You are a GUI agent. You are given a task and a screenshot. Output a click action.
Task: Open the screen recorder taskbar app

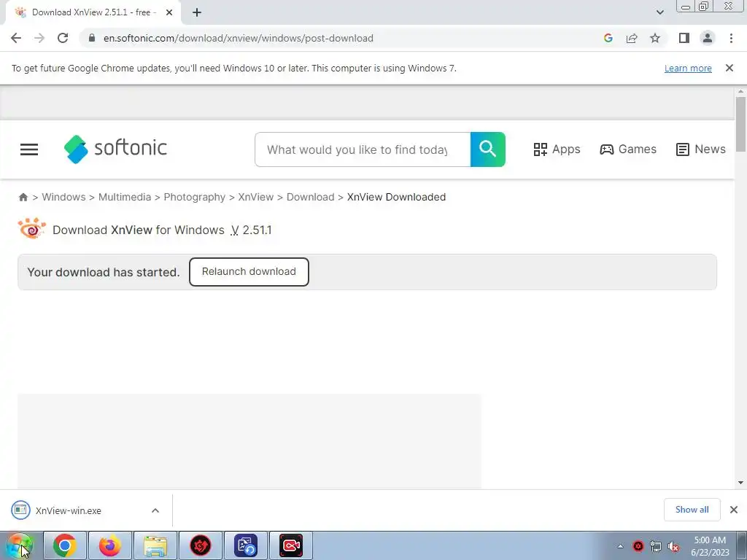(291, 545)
